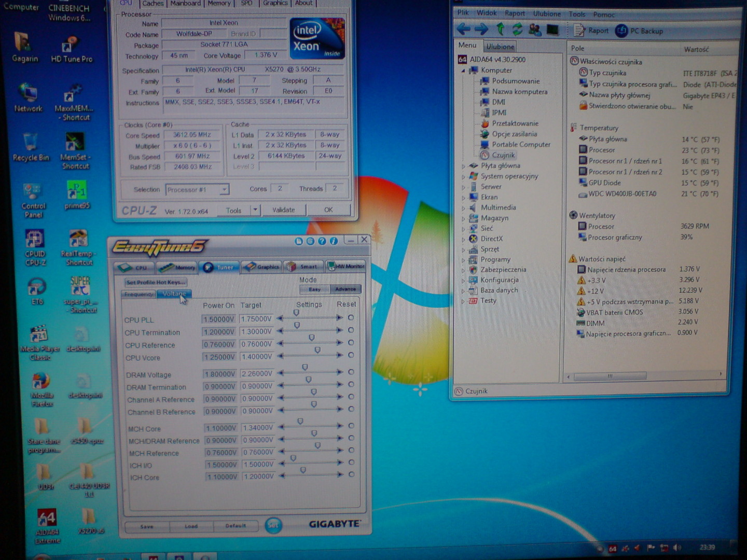Open Processor #1 selection dropdown in CPU-Z
The height and width of the screenshot is (560, 747).
click(x=224, y=190)
